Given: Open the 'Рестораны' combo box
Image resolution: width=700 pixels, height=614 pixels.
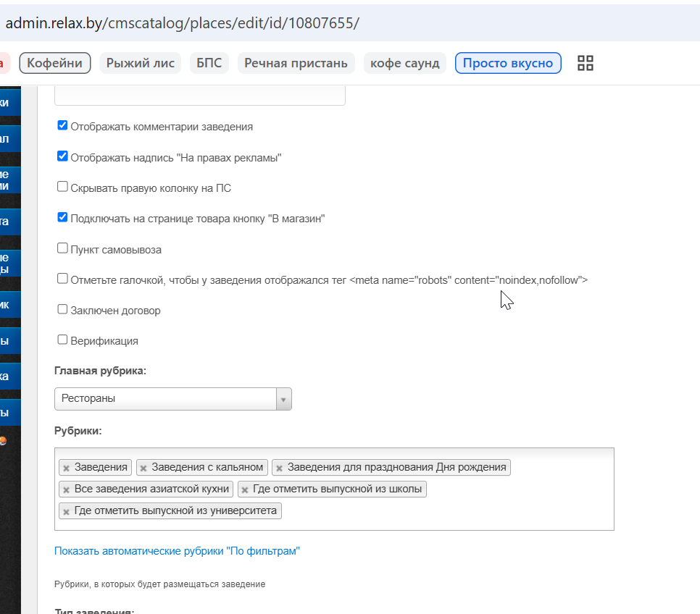Looking at the screenshot, I should tap(172, 399).
